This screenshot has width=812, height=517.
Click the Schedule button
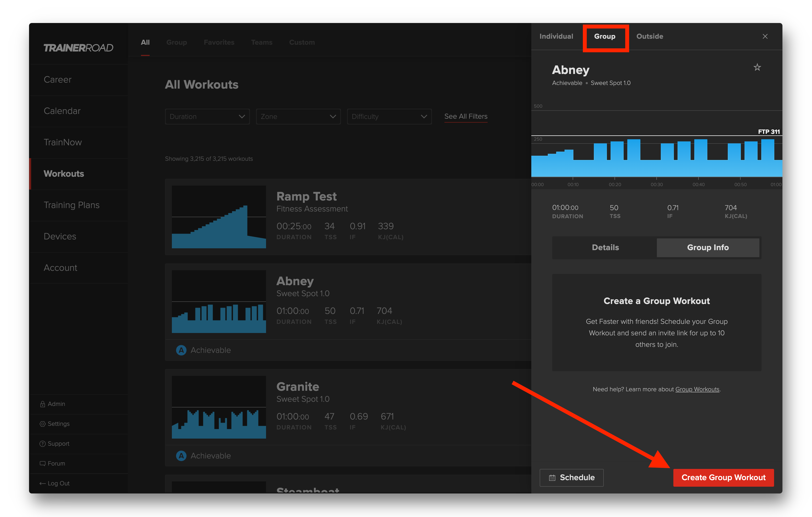coord(572,478)
